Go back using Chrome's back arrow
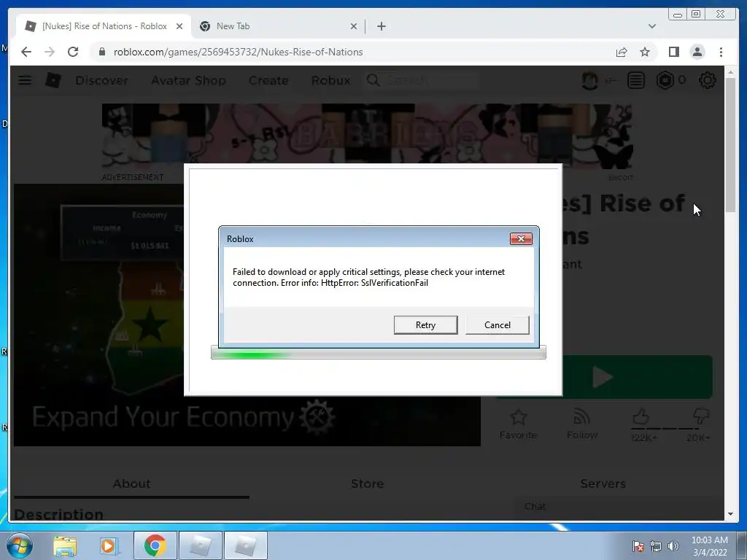This screenshot has width=747, height=560. click(x=26, y=52)
